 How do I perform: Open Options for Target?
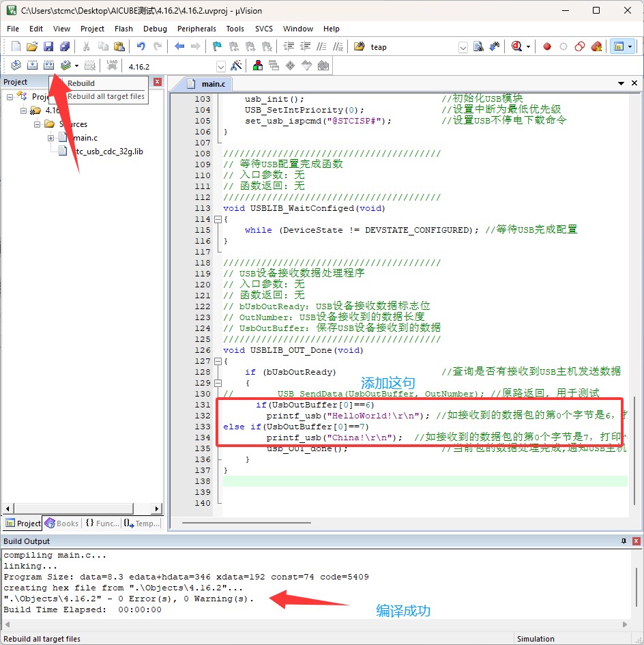point(236,66)
